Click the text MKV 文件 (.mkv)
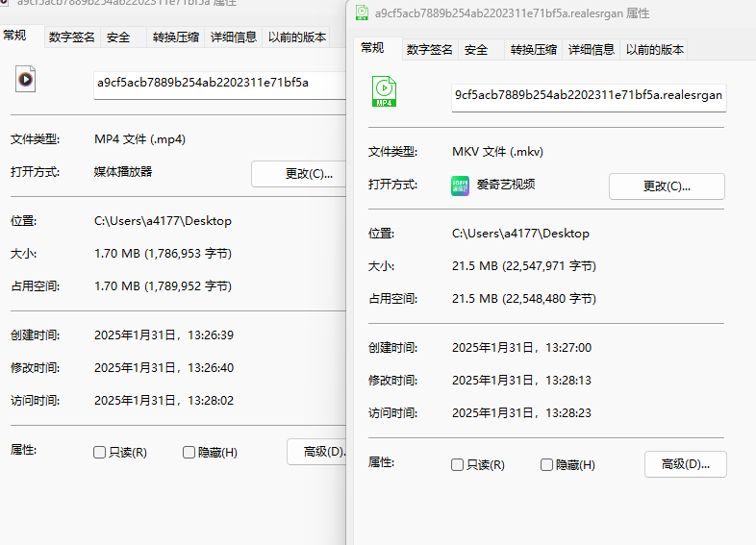 (x=497, y=152)
